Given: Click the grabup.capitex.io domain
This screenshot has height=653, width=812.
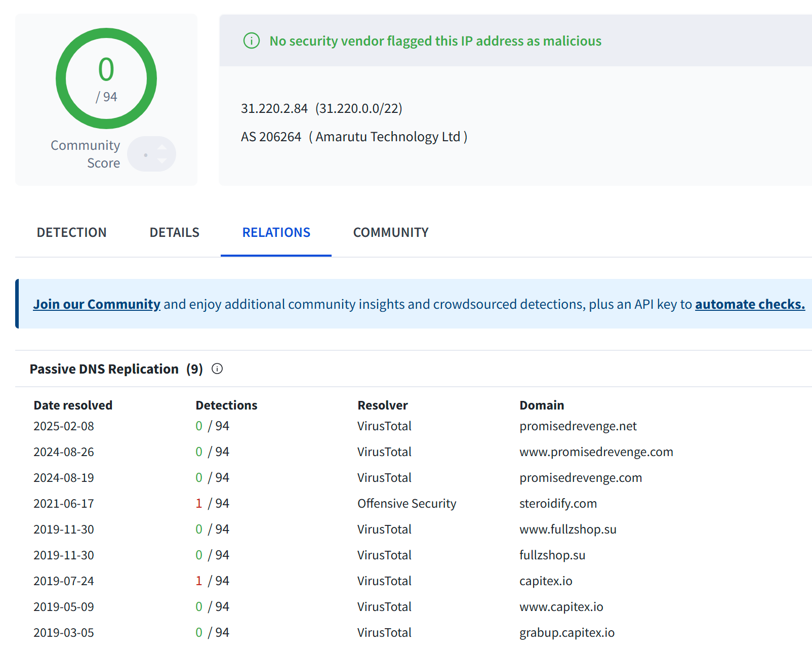Looking at the screenshot, I should click(567, 632).
